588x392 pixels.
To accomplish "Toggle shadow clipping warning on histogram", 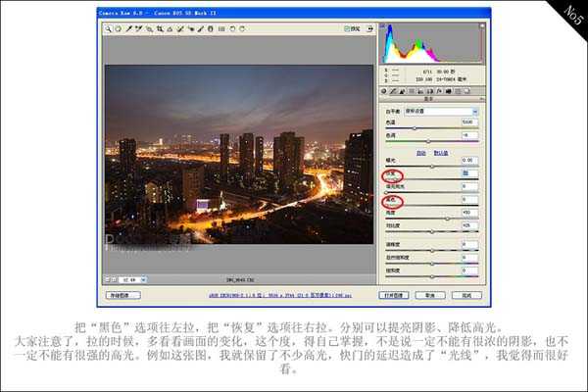I will click(383, 26).
